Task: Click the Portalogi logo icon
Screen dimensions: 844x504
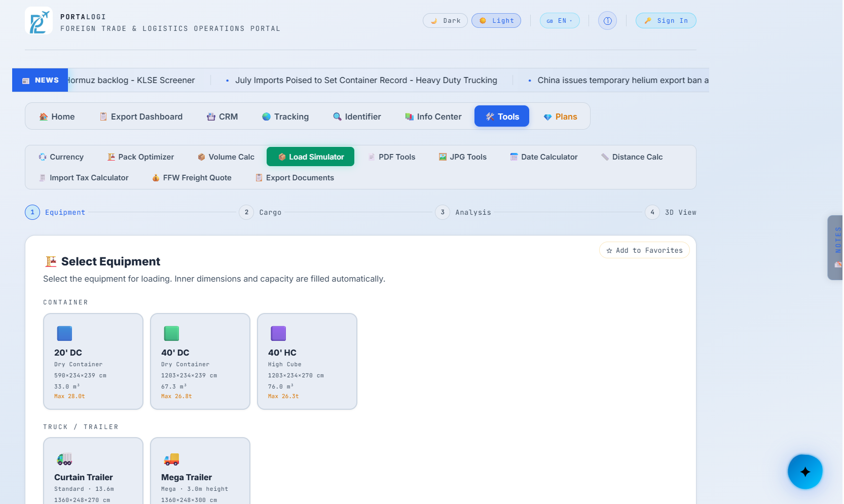Action: tap(39, 21)
